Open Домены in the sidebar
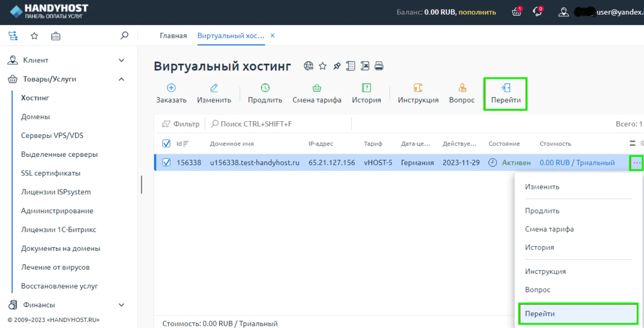 click(36, 117)
